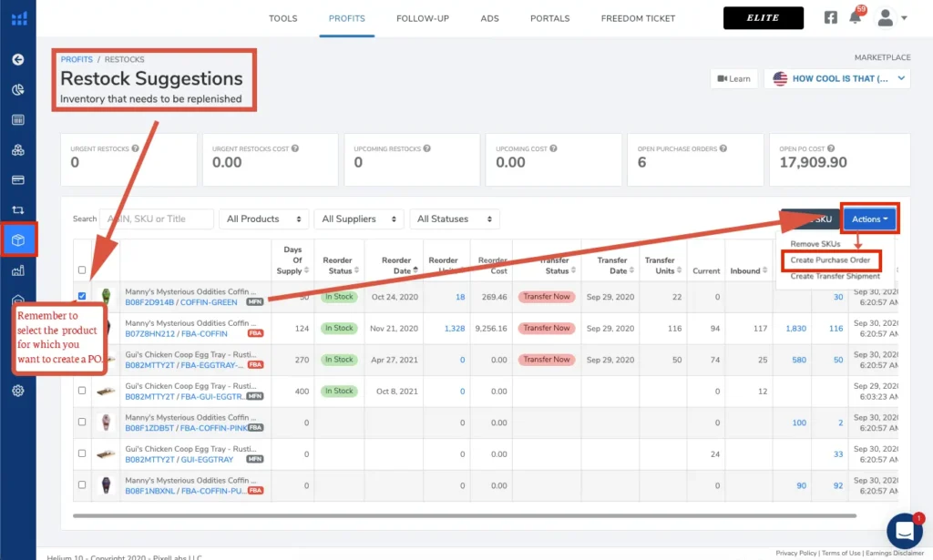Check the checkbox for the FBA-COFFIN-PINK row

[x=81, y=423]
